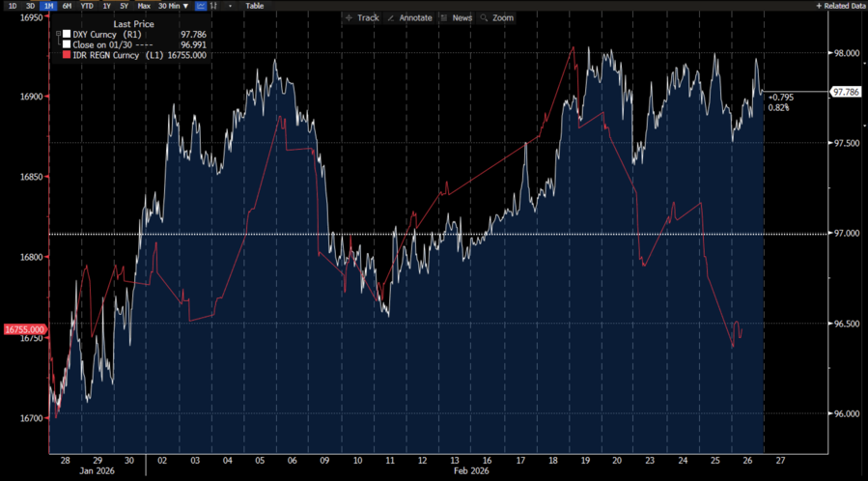Collapse the DXY Curncy legend tree node
868x481 pixels.
point(58,34)
